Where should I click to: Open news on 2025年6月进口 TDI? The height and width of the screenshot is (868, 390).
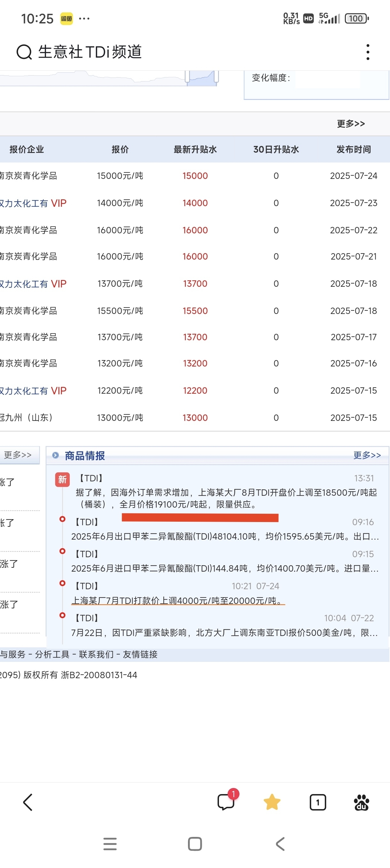click(225, 568)
